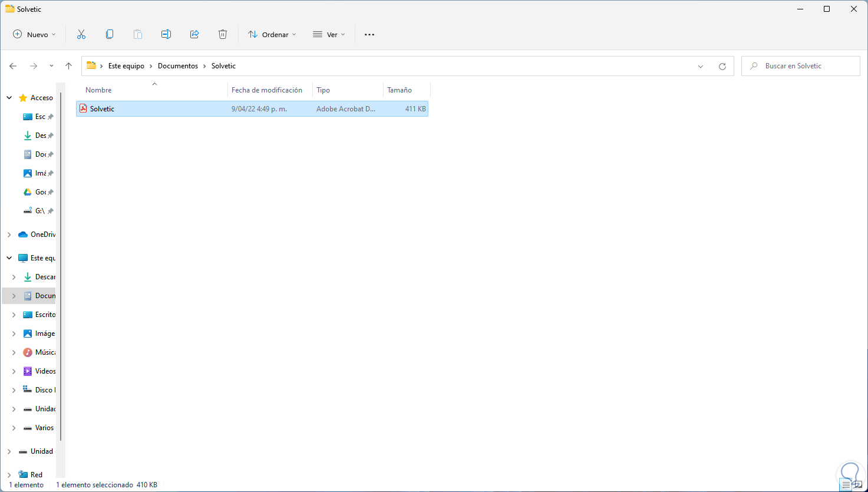Expand the Varios drive node chevron

pos(14,428)
